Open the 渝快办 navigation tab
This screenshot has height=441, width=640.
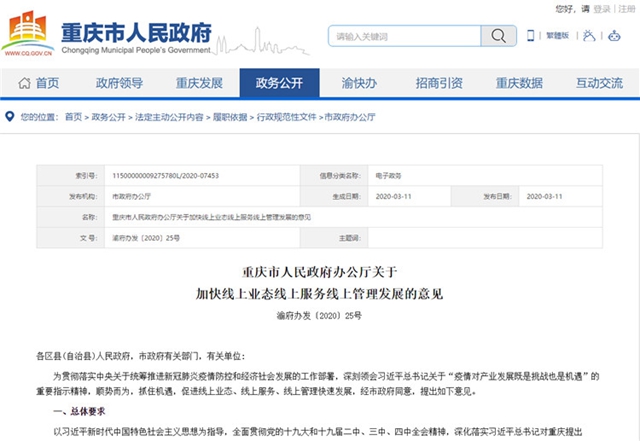359,83
